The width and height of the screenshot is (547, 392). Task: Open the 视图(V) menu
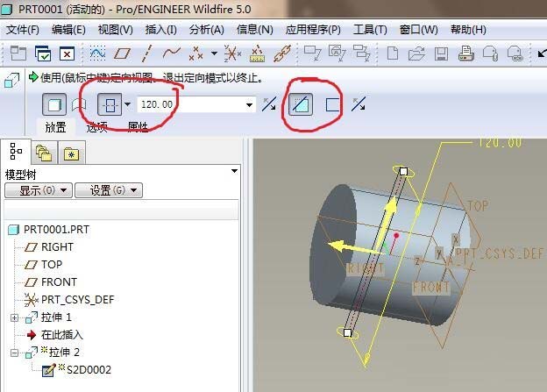(116, 30)
